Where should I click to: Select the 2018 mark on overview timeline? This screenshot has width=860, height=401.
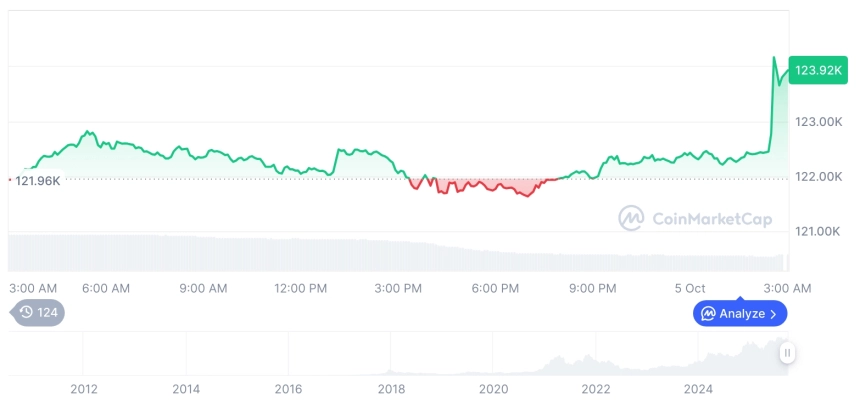[391, 388]
